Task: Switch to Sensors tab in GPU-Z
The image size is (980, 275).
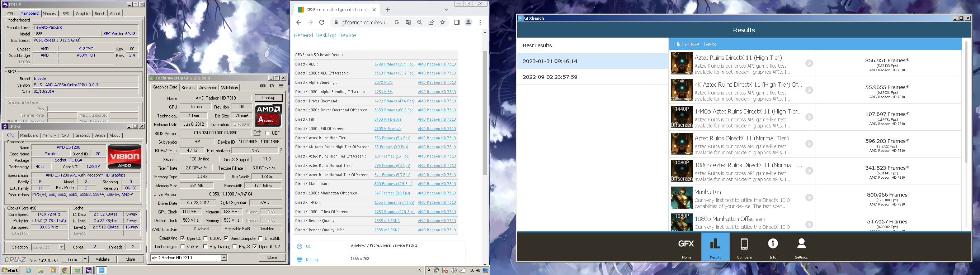Action: pos(188,88)
